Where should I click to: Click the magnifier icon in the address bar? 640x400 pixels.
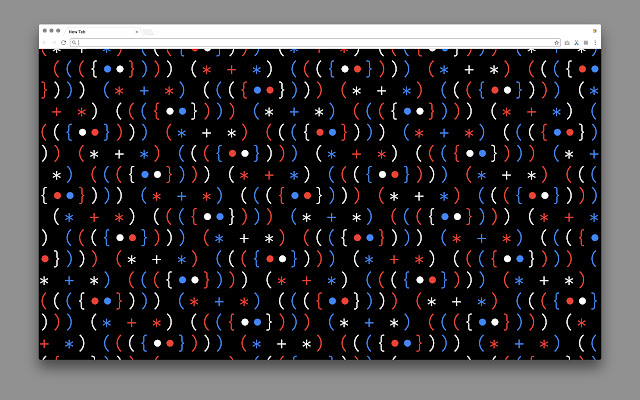(74, 42)
